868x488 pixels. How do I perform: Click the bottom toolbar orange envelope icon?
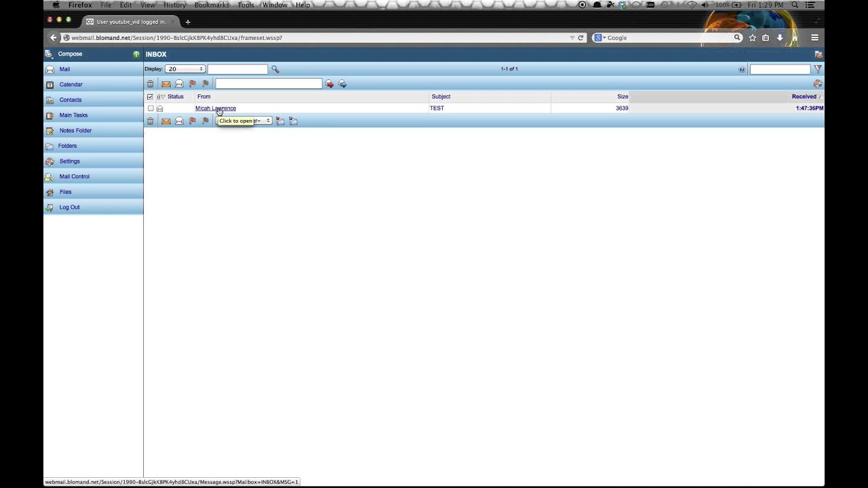(165, 121)
